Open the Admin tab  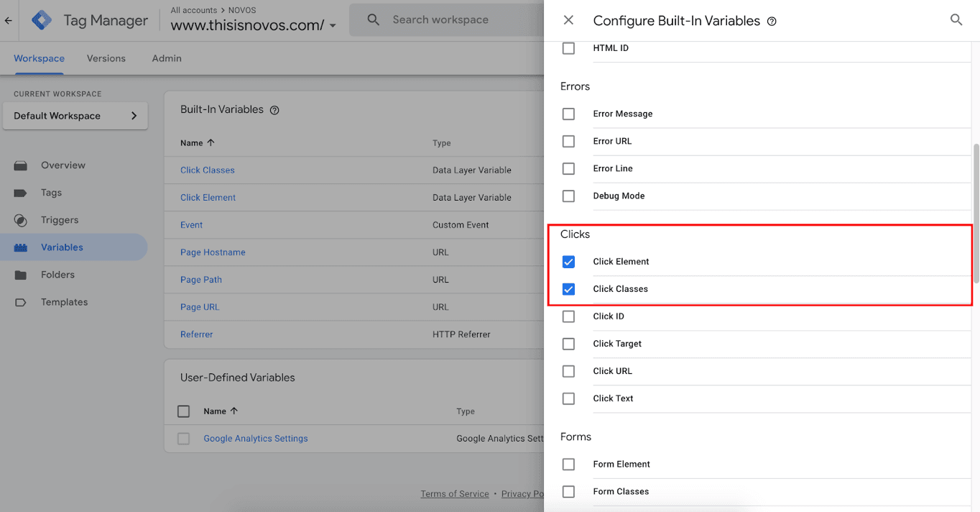[x=166, y=58]
